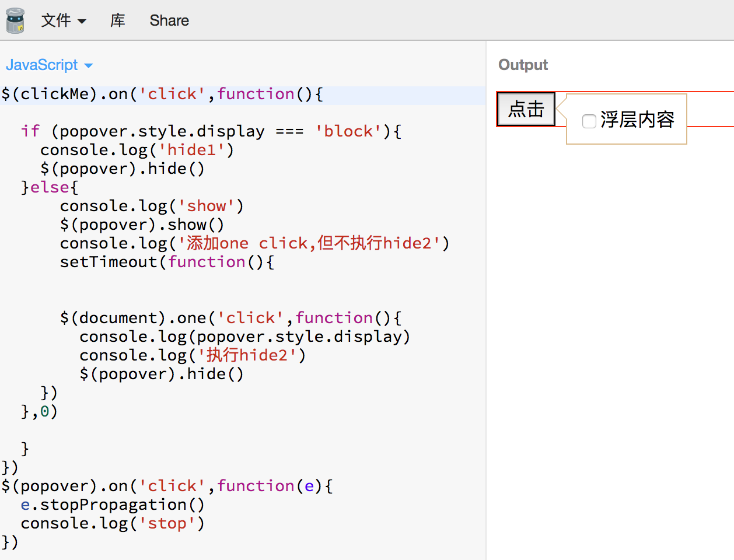Tick the 浮层内容 checkbox
This screenshot has height=560, width=734.
(x=589, y=121)
